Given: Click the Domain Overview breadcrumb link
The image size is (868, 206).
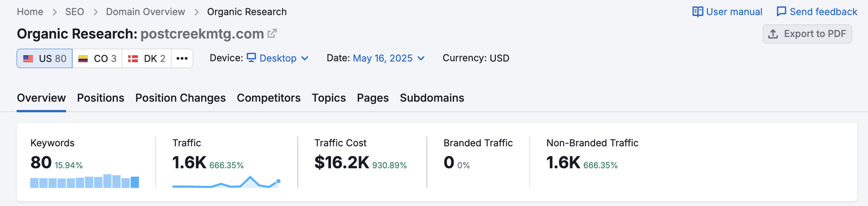Looking at the screenshot, I should tap(145, 12).
